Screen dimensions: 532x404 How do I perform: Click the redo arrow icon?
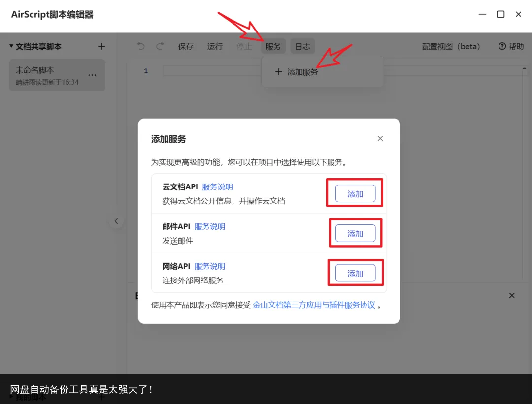click(x=160, y=46)
